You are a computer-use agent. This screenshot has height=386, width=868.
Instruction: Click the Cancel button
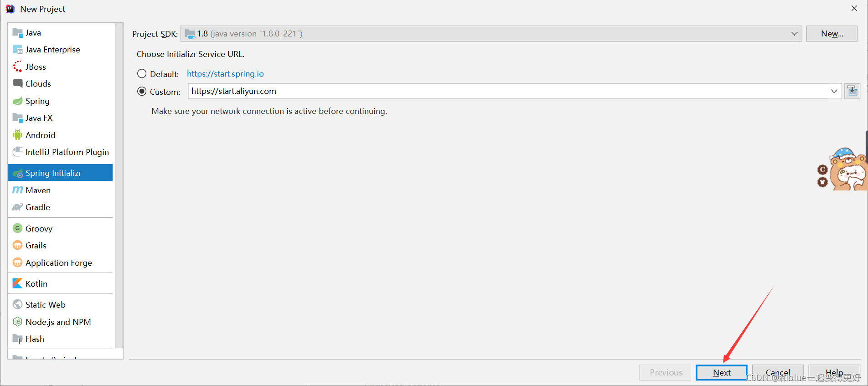(x=778, y=372)
